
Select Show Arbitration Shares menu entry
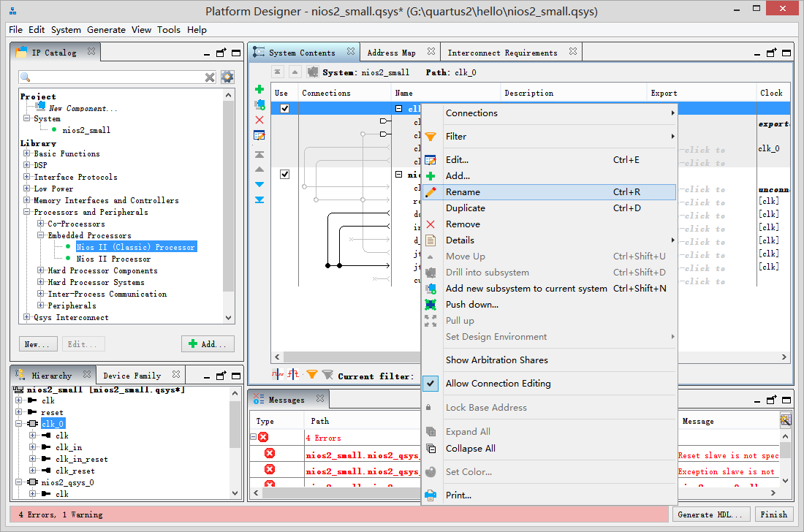pyautogui.click(x=549, y=360)
